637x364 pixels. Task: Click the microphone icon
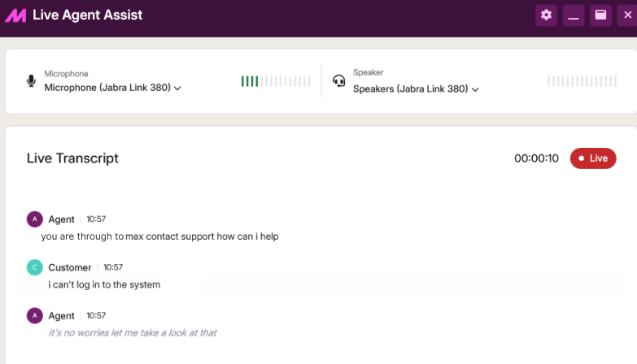pos(31,81)
